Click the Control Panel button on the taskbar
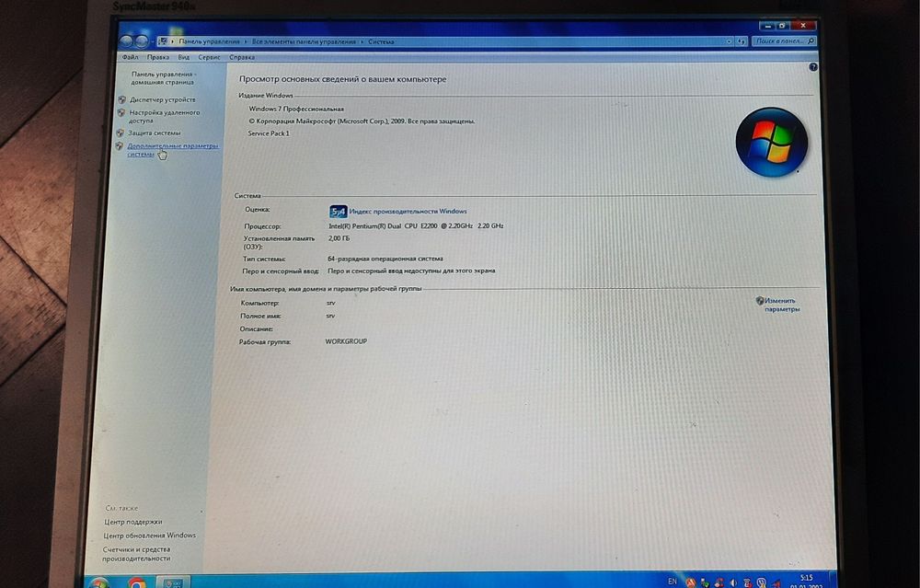The width and height of the screenshot is (920, 588). (174, 582)
